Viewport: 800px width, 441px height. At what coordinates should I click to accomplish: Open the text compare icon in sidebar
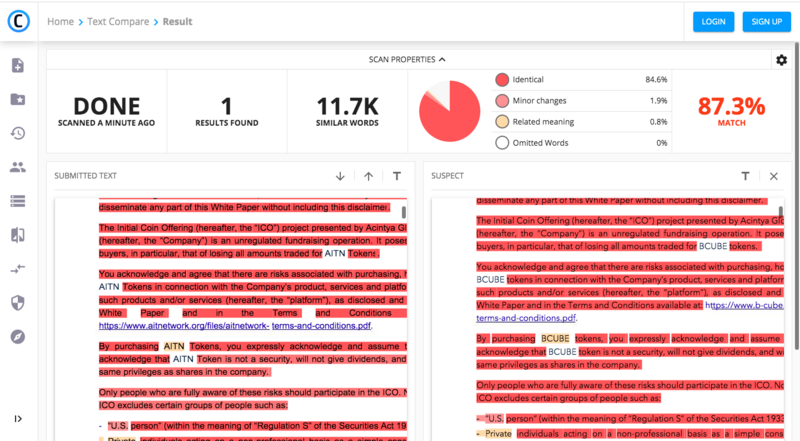coord(18,235)
